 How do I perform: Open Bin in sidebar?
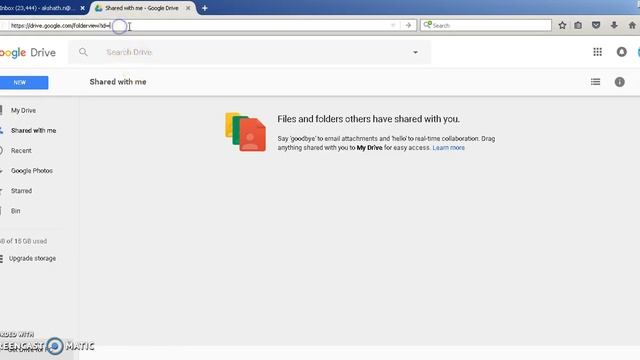16,211
